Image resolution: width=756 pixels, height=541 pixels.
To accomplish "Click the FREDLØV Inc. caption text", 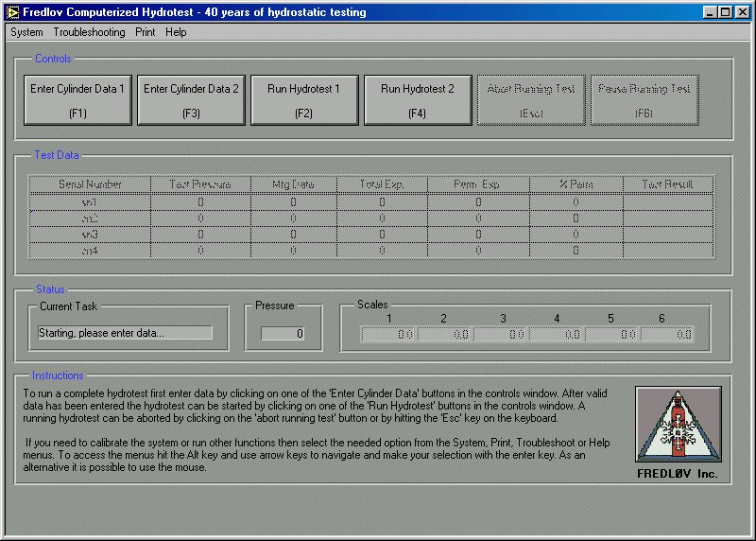I will [678, 474].
